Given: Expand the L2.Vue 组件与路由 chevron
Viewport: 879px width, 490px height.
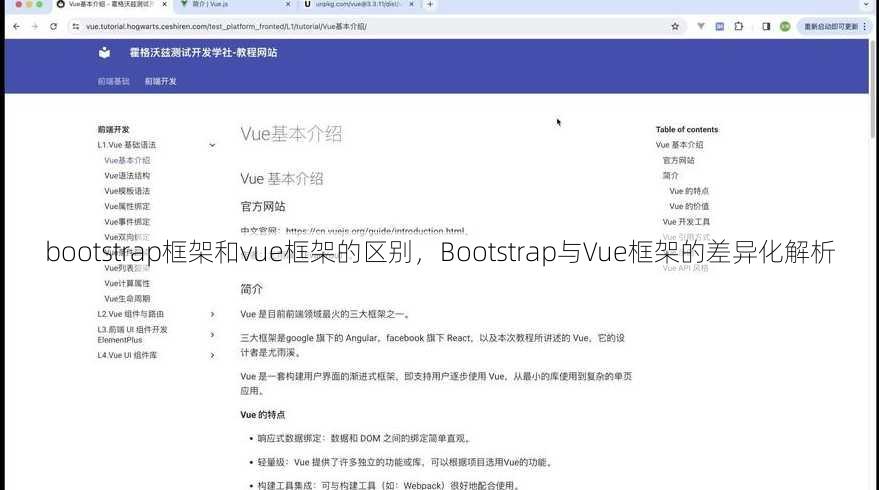Looking at the screenshot, I should point(212,315).
